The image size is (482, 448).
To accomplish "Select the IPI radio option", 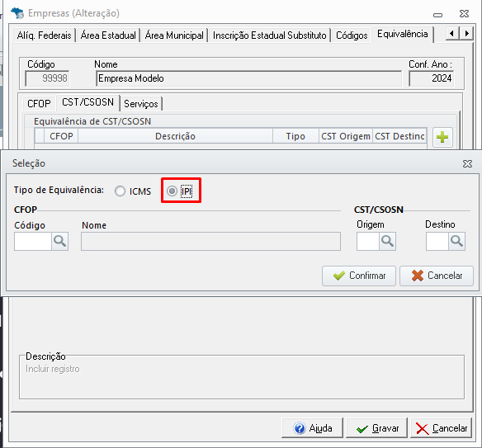I will 180,191.
